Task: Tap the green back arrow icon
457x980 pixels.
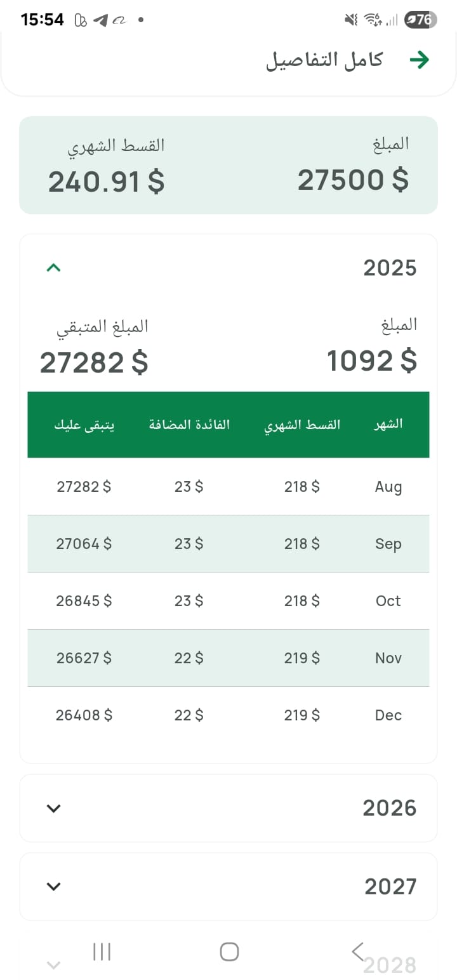Action: click(x=419, y=60)
